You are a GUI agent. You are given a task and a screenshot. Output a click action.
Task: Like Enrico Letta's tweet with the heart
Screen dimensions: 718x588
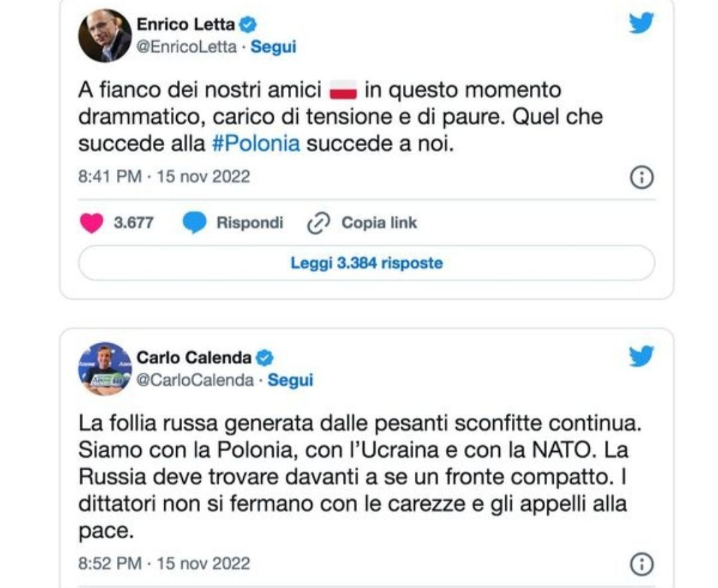point(91,223)
